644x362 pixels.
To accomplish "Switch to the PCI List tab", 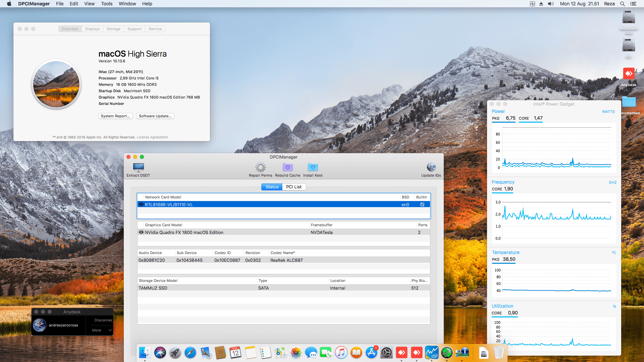I will [x=293, y=187].
